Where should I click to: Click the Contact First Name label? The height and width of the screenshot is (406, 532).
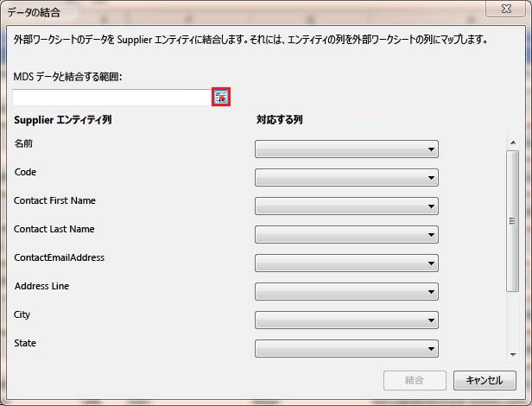(x=54, y=200)
